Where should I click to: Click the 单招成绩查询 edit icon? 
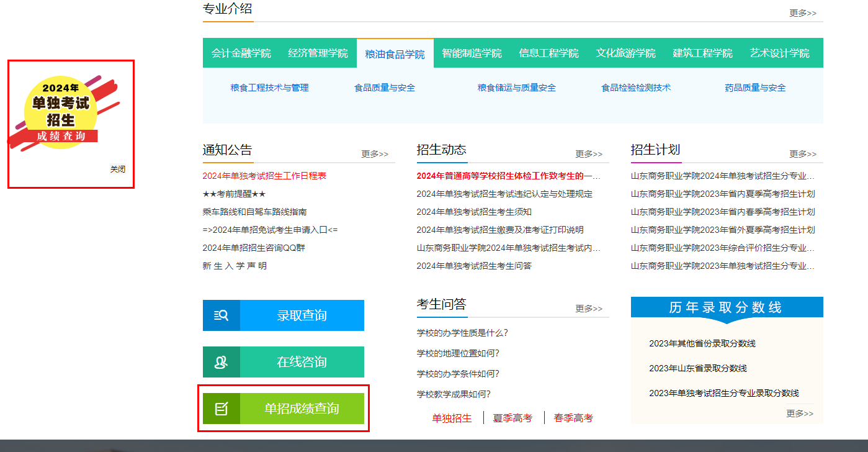click(221, 409)
